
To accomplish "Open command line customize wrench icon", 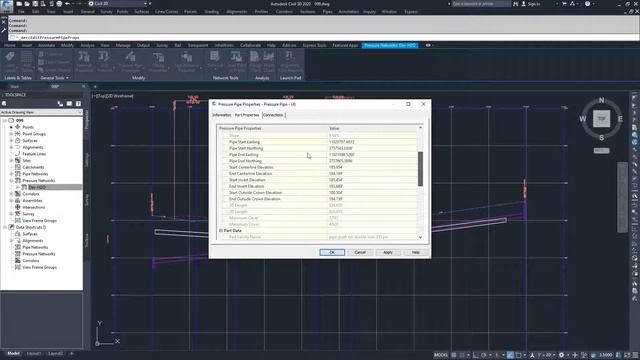I will [x=4, y=30].
